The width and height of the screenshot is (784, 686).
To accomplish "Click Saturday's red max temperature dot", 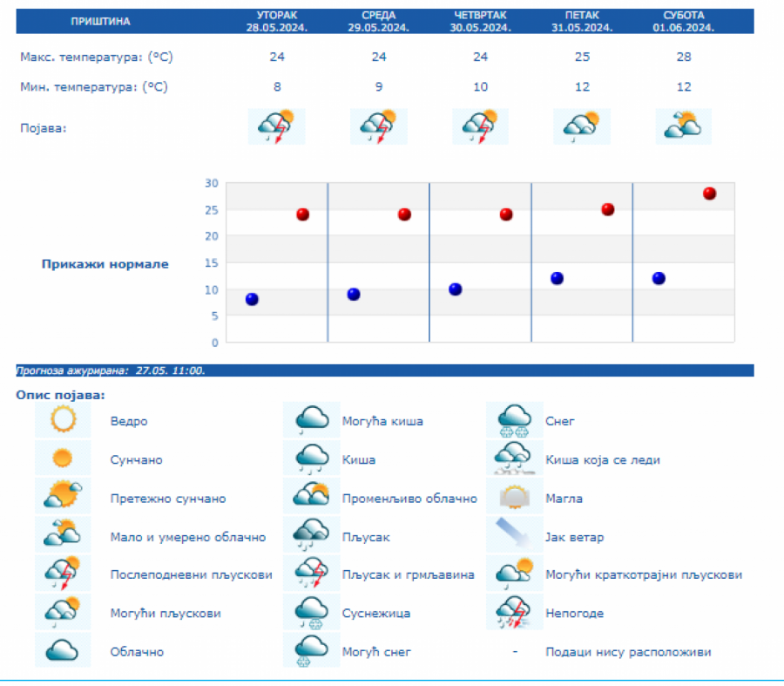I will tap(709, 194).
